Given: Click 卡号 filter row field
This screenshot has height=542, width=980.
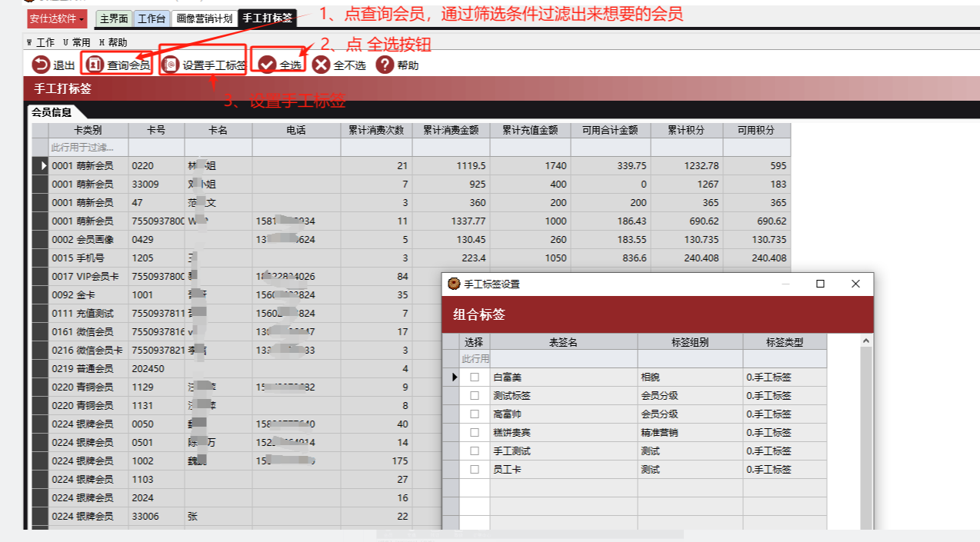Looking at the screenshot, I should tap(156, 147).
